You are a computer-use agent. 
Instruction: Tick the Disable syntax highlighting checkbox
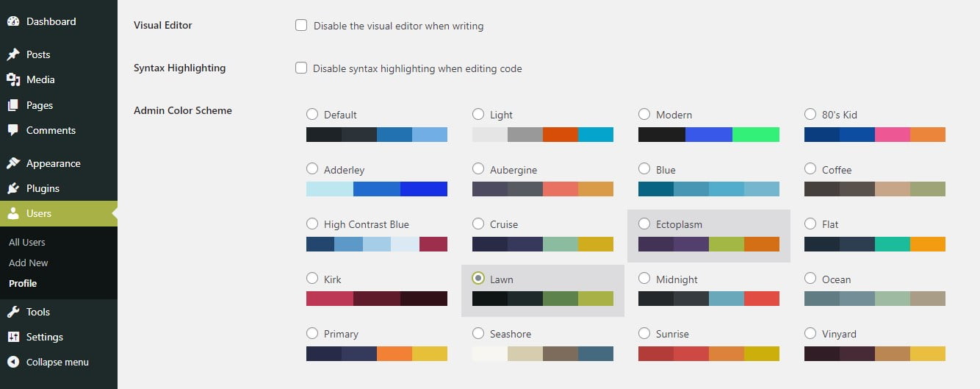301,68
